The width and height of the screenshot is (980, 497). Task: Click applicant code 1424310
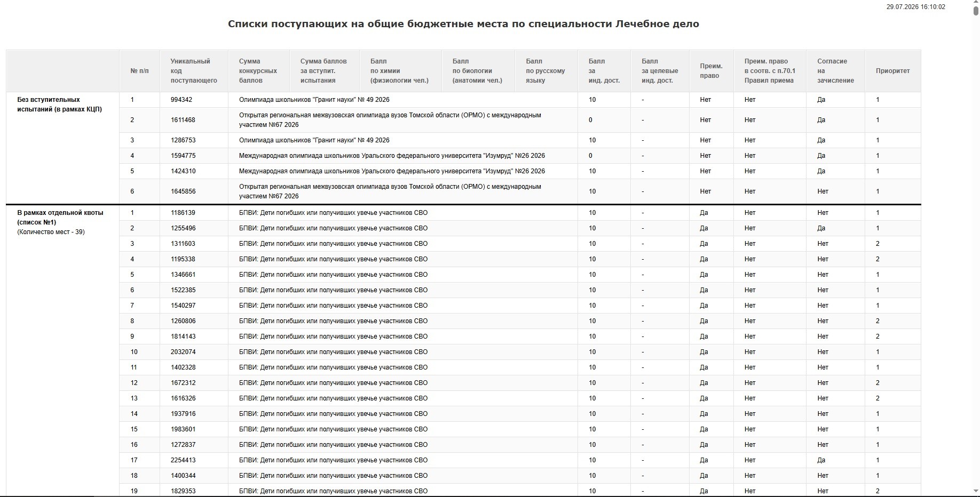click(183, 171)
